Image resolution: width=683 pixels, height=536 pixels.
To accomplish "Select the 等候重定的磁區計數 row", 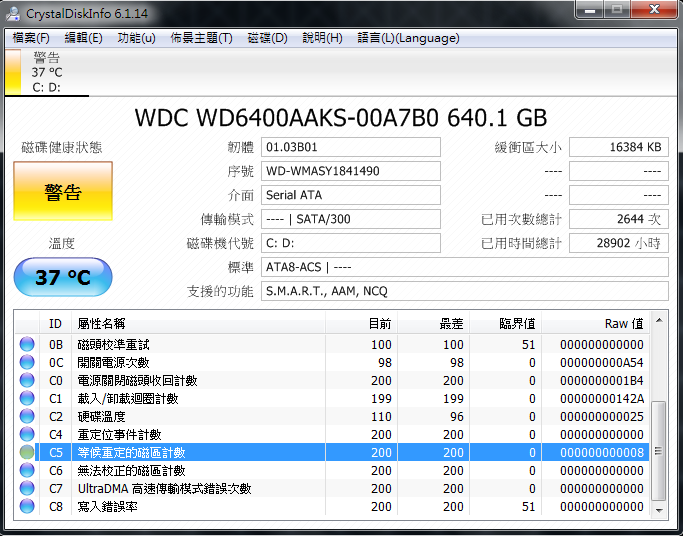I will [x=332, y=452].
